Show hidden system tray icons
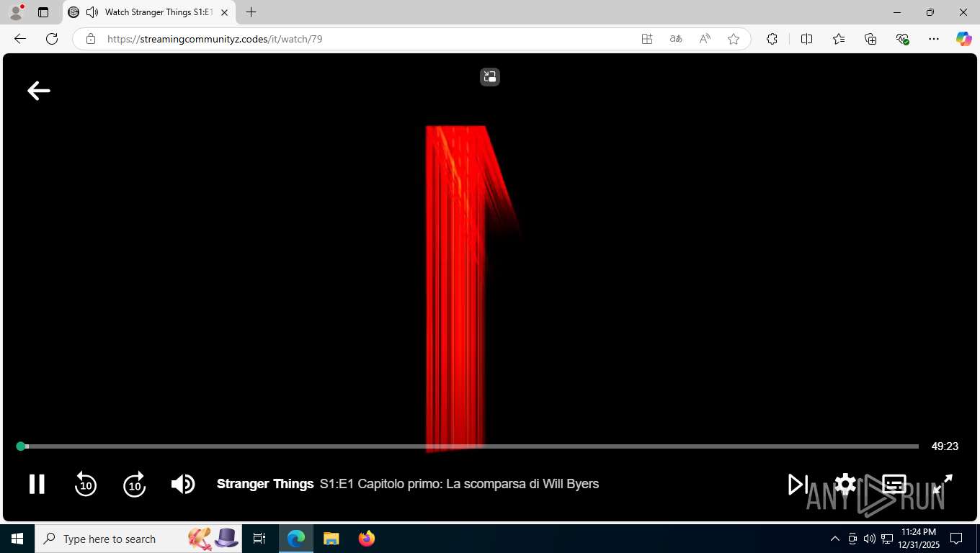The image size is (980, 553). pos(835,539)
